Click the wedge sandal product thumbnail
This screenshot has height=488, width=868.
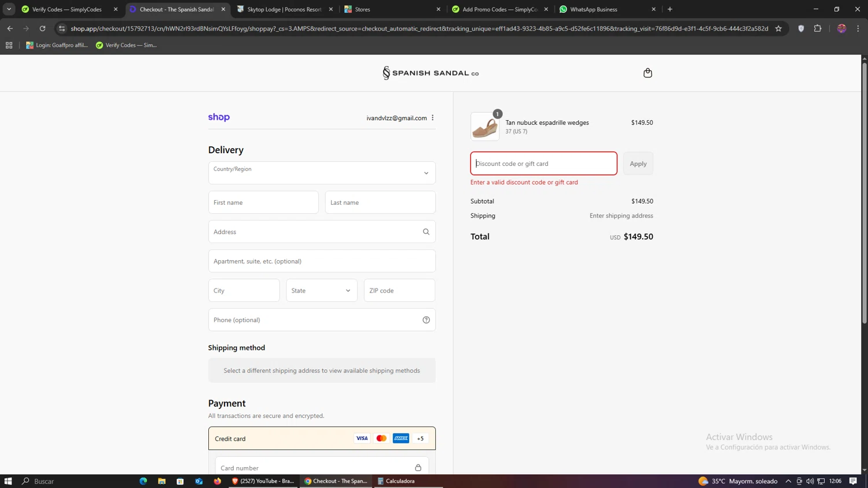click(485, 127)
